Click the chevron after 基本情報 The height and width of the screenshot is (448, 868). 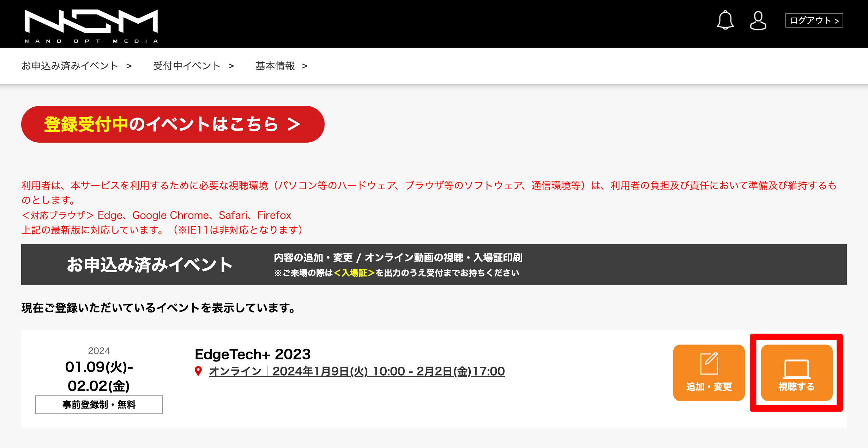(305, 66)
